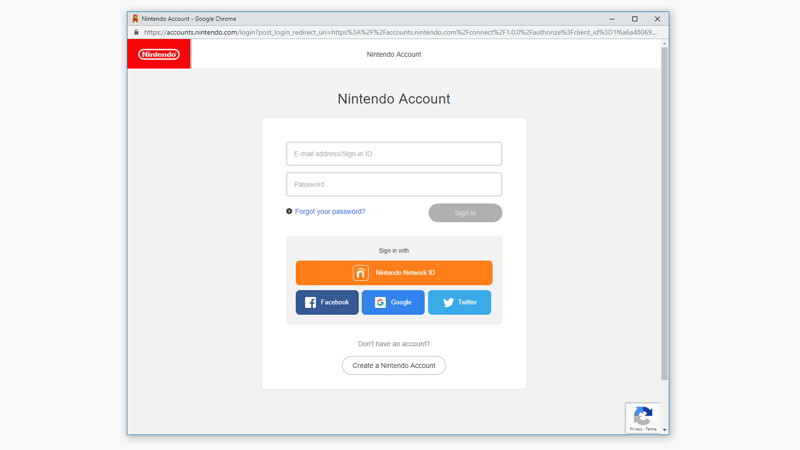Maximize the Chrome window
The width and height of the screenshot is (800, 450).
634,18
